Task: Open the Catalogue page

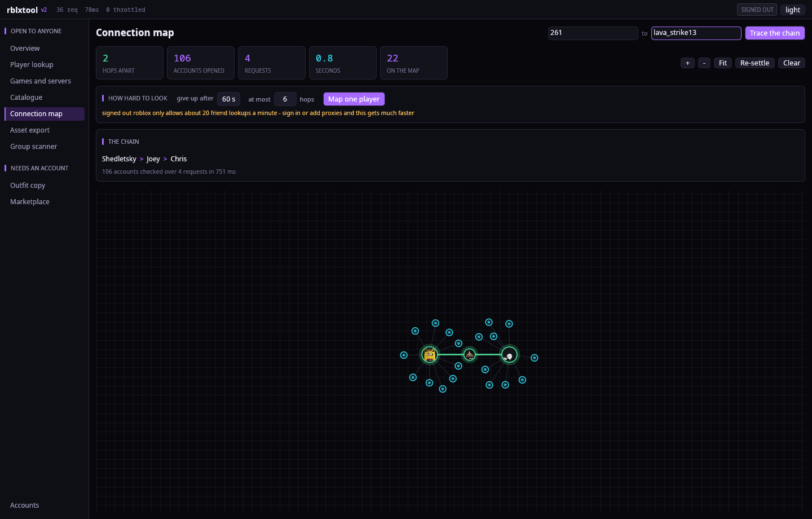Action: coord(45,98)
